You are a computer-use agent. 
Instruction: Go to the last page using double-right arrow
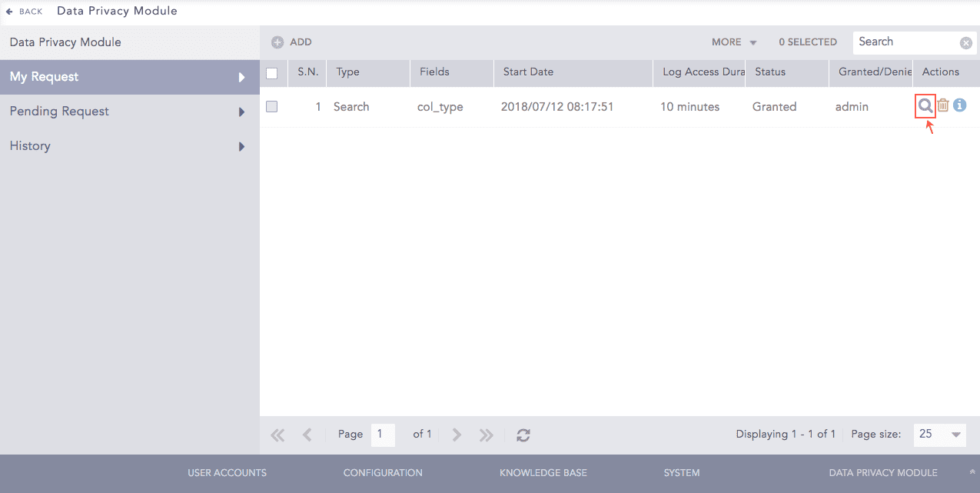click(x=486, y=435)
